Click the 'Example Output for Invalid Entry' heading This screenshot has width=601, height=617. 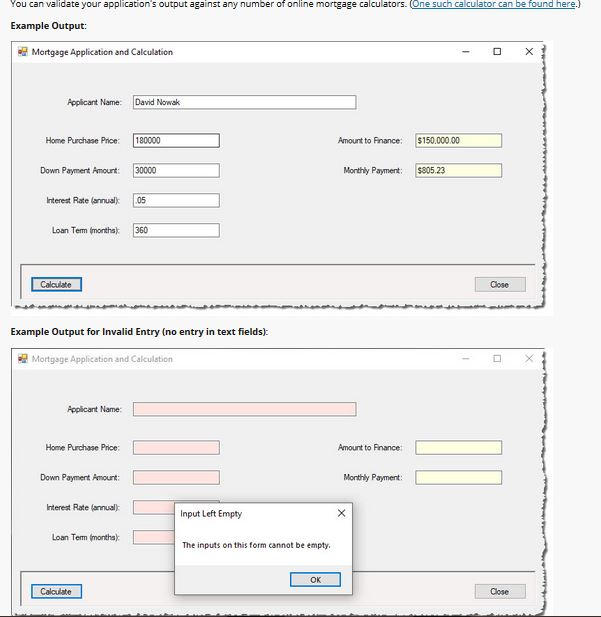pos(139,332)
